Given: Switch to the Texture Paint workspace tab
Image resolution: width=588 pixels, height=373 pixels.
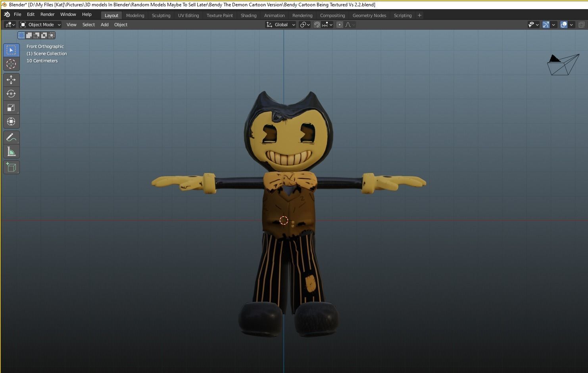Looking at the screenshot, I should tap(220, 15).
